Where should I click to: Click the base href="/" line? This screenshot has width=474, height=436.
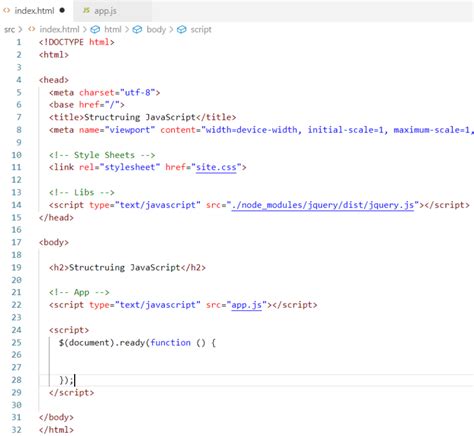(x=87, y=105)
